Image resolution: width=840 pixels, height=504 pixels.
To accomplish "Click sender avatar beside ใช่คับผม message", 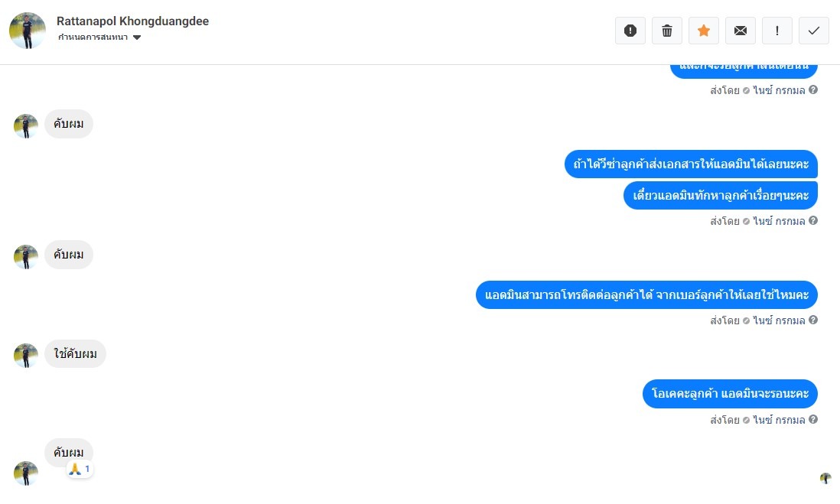I will pos(26,356).
